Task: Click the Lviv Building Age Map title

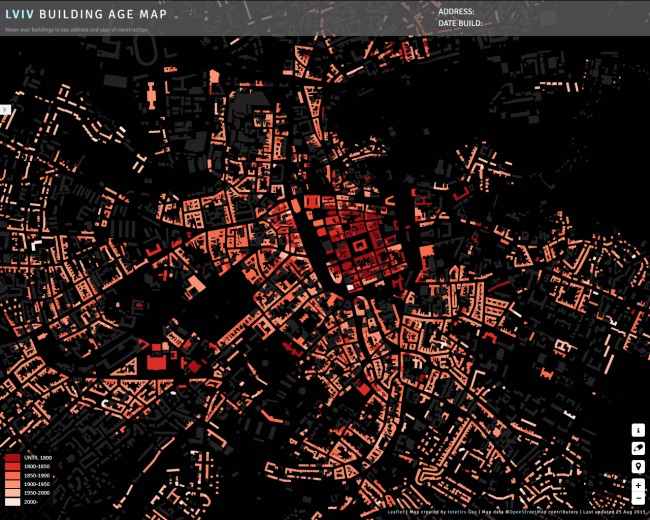Action: [83, 15]
